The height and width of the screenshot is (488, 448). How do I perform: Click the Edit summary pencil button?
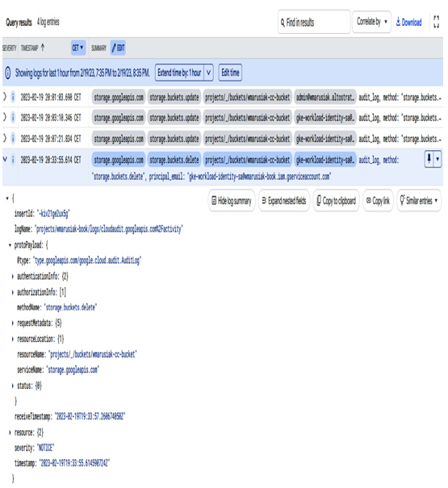coord(118,48)
